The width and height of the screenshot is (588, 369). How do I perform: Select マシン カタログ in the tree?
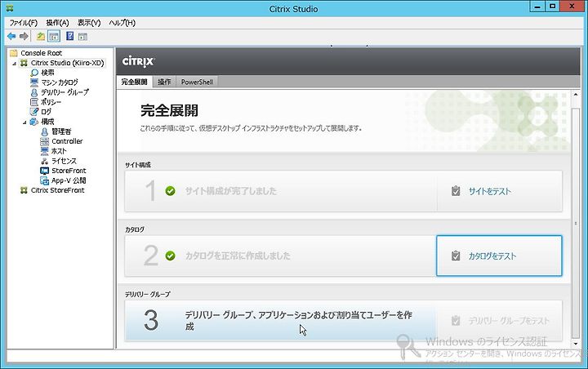(x=60, y=82)
